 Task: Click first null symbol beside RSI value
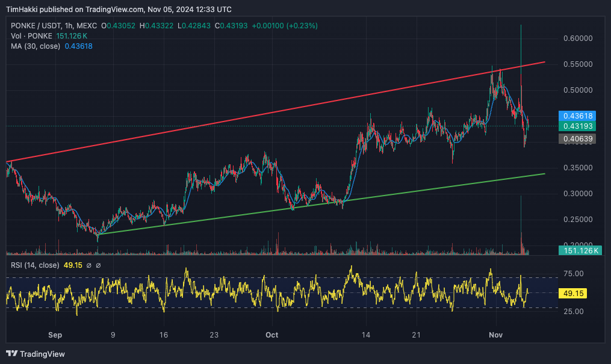(x=88, y=265)
